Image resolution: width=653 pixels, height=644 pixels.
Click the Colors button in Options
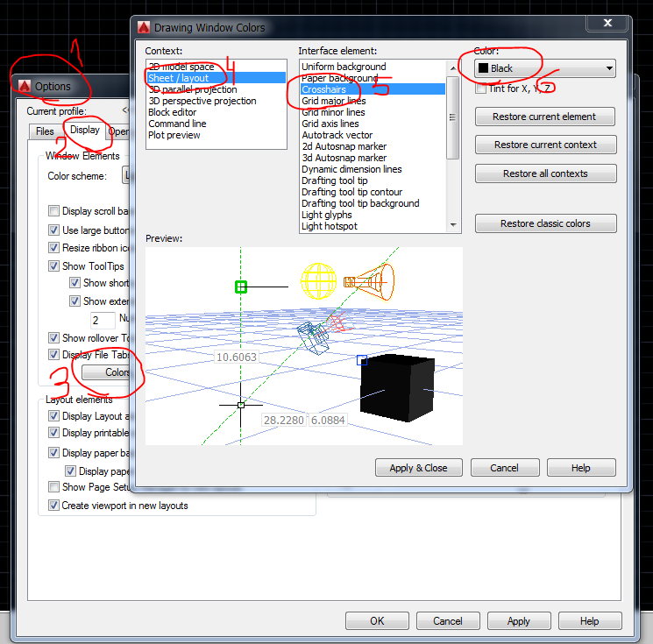coord(106,372)
